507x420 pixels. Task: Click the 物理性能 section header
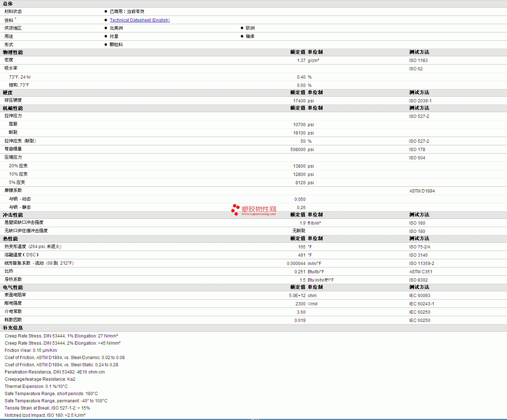13,52
